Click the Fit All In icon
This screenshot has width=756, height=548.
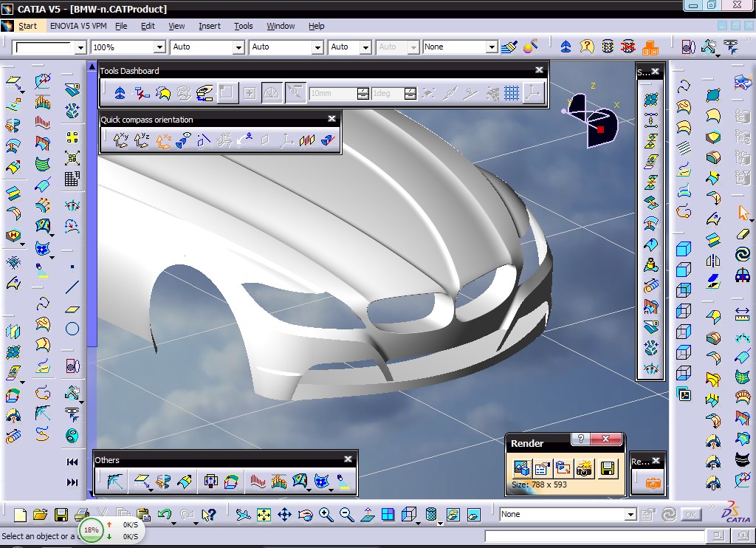pos(264,515)
